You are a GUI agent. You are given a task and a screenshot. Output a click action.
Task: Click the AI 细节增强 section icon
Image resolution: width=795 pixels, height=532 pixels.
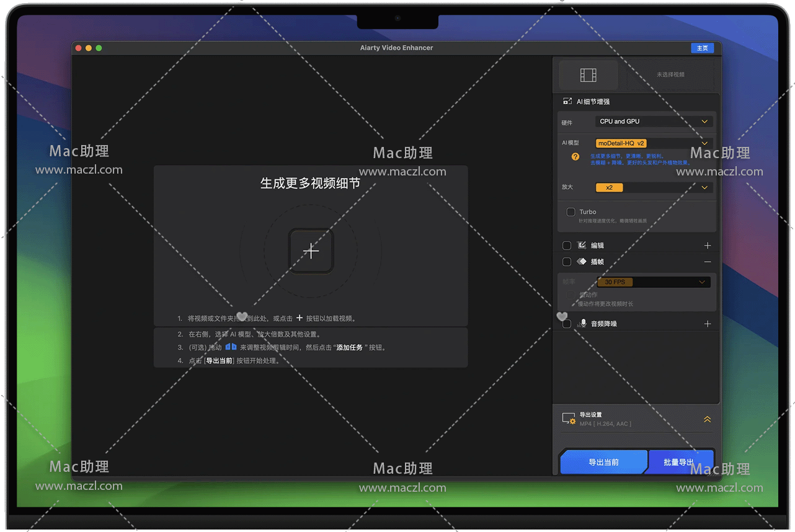pos(567,101)
